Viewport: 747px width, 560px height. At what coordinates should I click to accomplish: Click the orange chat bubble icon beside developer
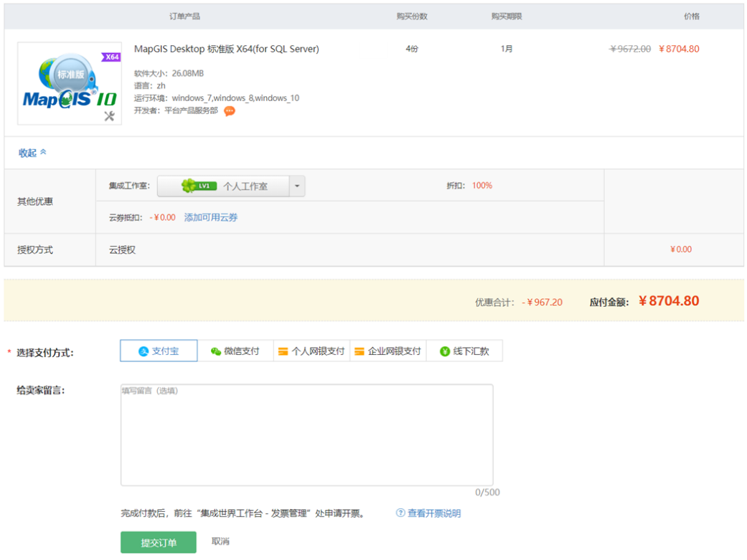coord(230,111)
